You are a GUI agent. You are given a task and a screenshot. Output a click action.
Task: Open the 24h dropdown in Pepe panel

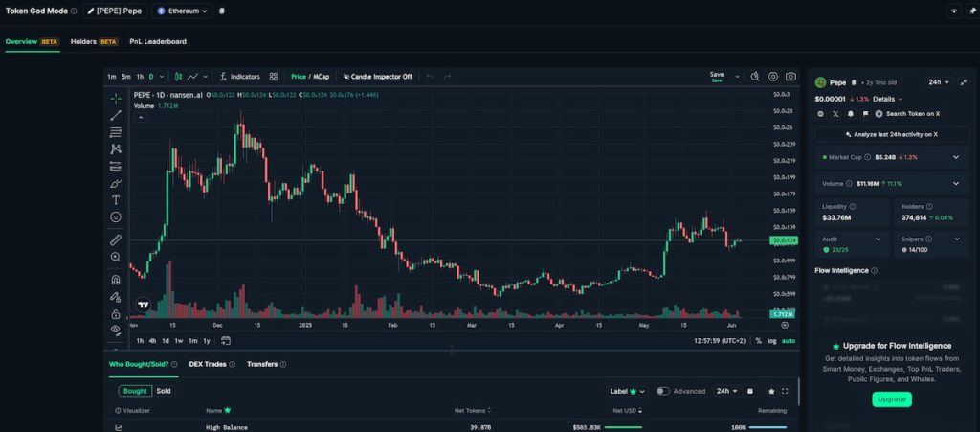(x=938, y=82)
